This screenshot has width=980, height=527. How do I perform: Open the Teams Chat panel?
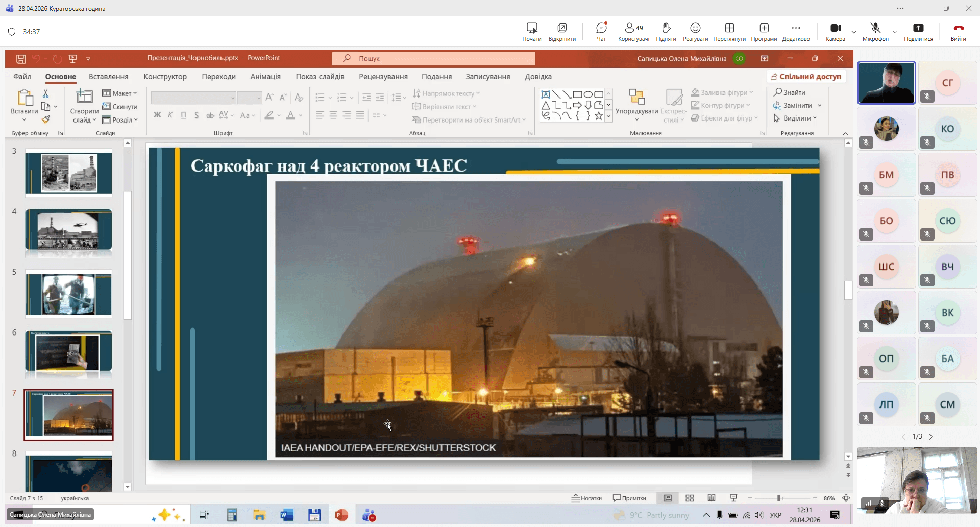[x=601, y=29]
